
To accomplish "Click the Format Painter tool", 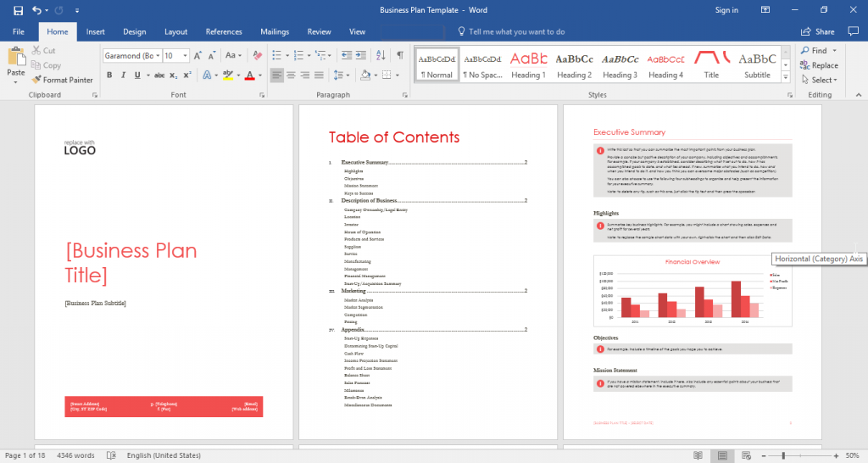I will [x=63, y=80].
